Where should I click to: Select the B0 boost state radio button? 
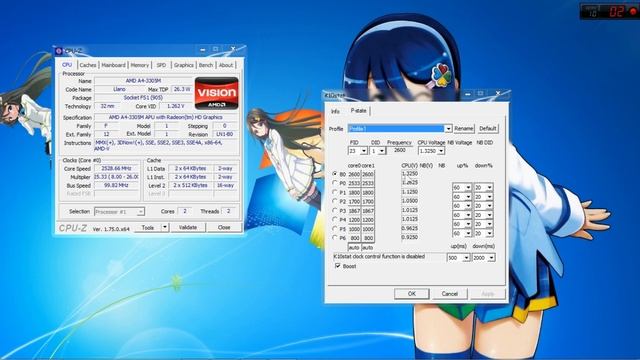335,174
